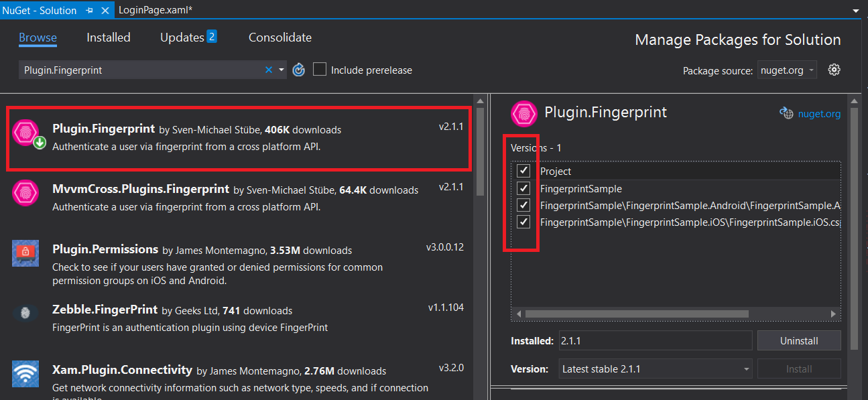Uncheck the FingerprintSample.Android project checkbox
Screen dimensions: 868x400
click(x=523, y=205)
